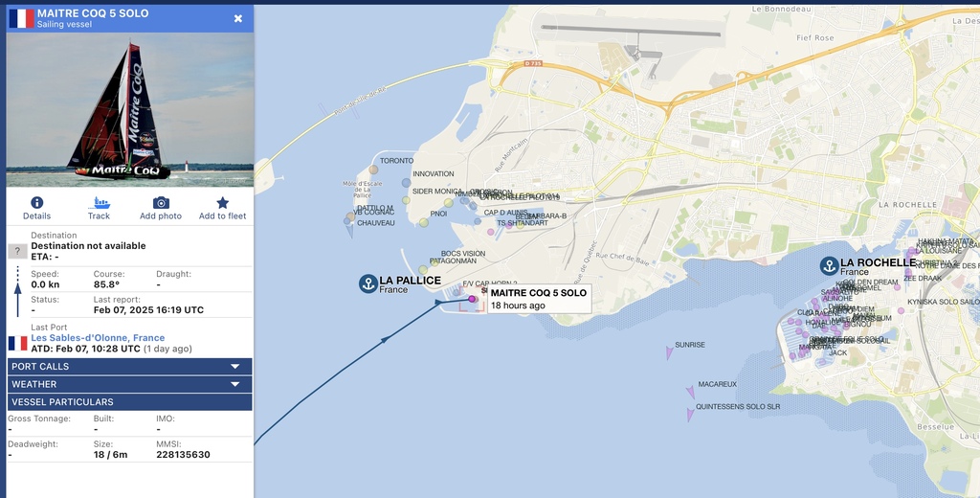Toggle the VESSEL PARTICULARS section header
Viewport: 980px width, 498px height.
click(x=129, y=401)
